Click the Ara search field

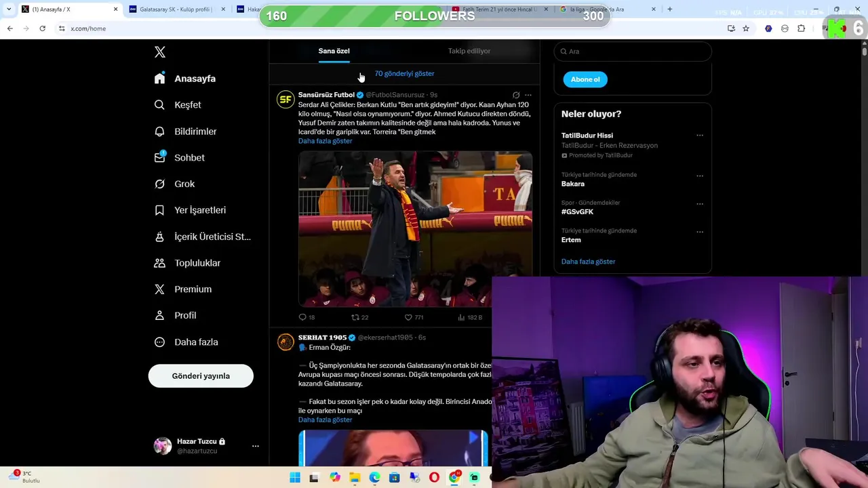point(633,52)
